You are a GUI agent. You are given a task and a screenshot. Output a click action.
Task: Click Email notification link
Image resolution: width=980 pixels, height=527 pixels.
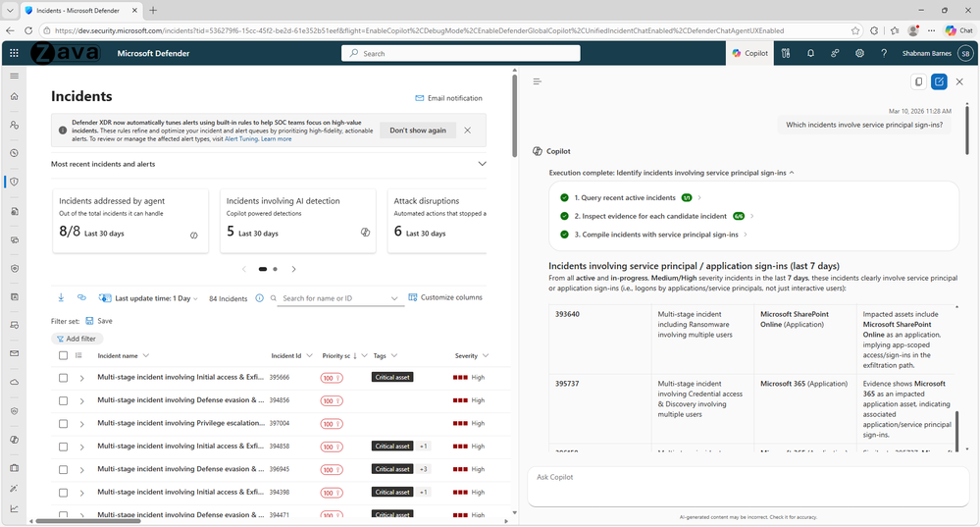tap(448, 98)
